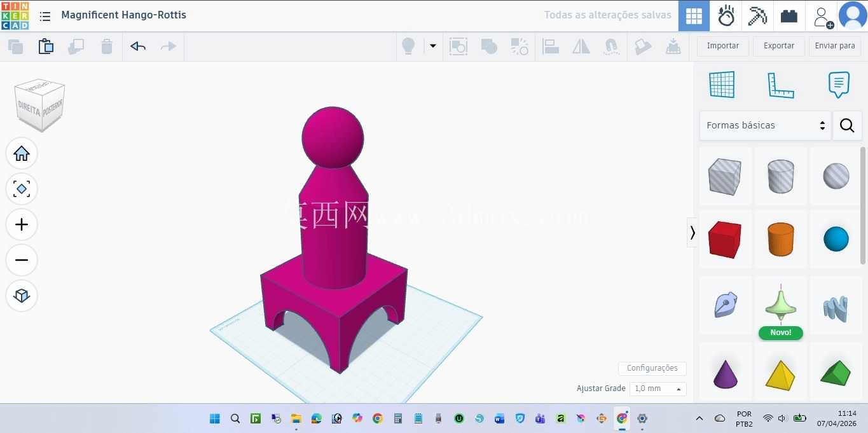Click the Group shapes icon
The width and height of the screenshot is (868, 433).
(x=458, y=46)
